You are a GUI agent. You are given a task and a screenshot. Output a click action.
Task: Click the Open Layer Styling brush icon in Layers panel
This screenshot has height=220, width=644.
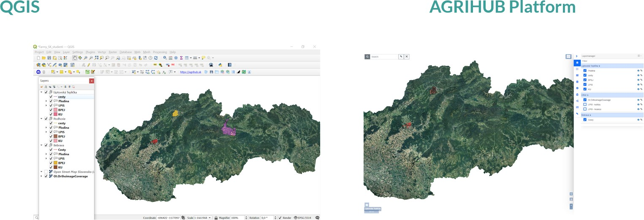(42, 87)
